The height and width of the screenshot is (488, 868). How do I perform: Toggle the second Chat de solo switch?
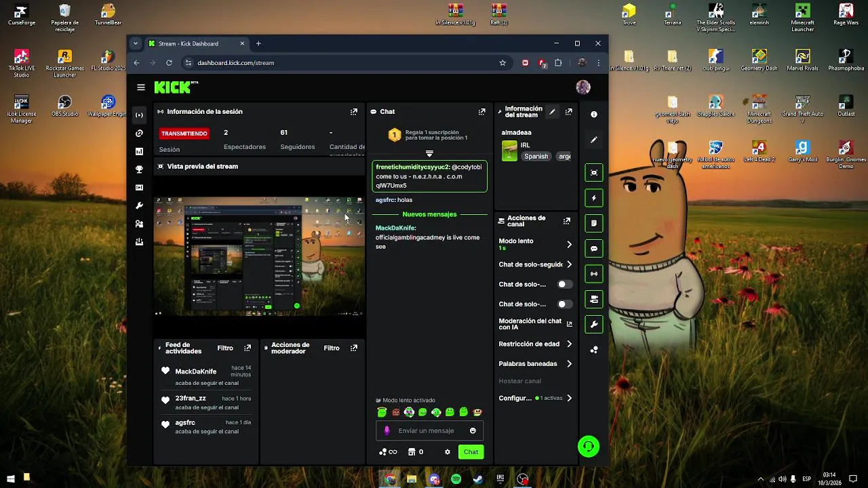pyautogui.click(x=564, y=304)
